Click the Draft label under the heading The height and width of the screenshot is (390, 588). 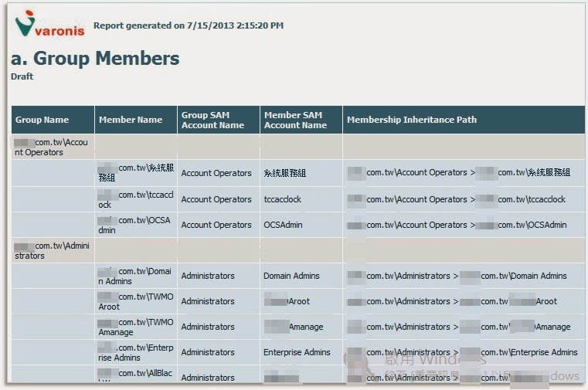pos(22,76)
